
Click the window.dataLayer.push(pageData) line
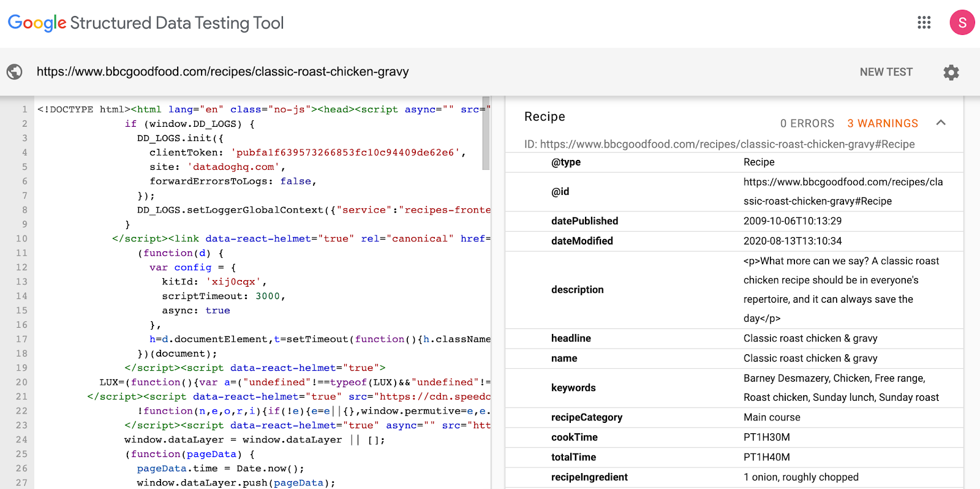[236, 483]
